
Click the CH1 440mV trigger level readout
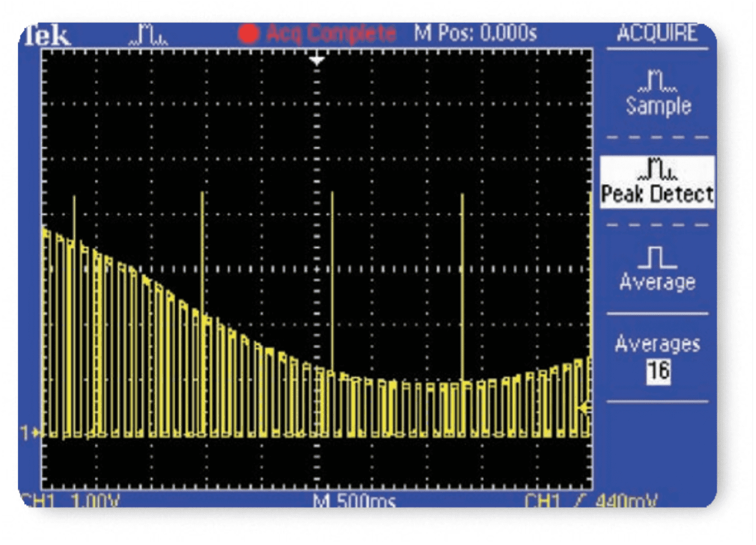tap(590, 500)
